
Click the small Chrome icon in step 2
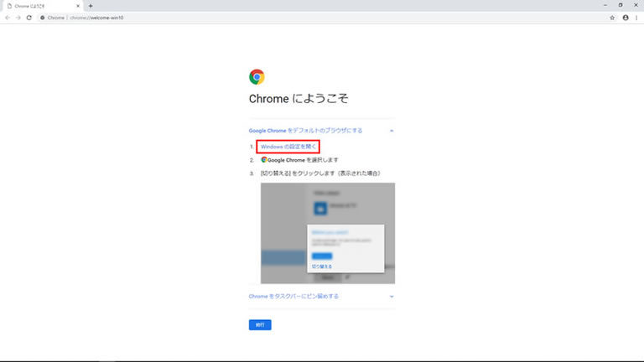coord(264,160)
